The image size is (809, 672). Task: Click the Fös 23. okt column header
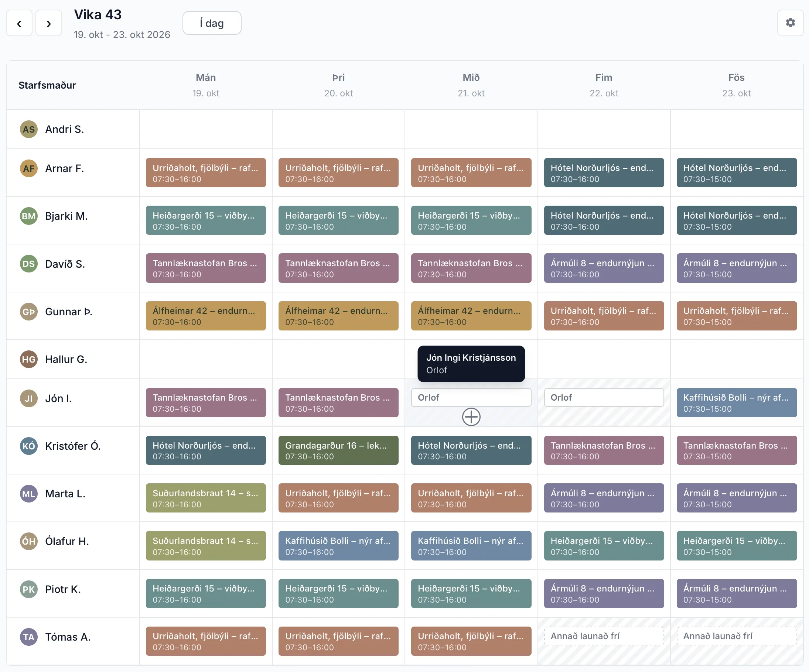click(737, 85)
